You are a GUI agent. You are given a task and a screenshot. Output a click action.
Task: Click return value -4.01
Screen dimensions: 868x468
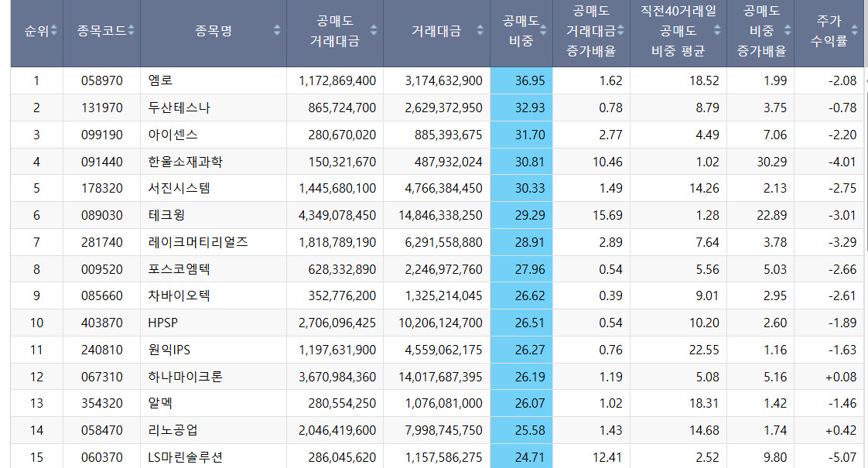(x=842, y=162)
